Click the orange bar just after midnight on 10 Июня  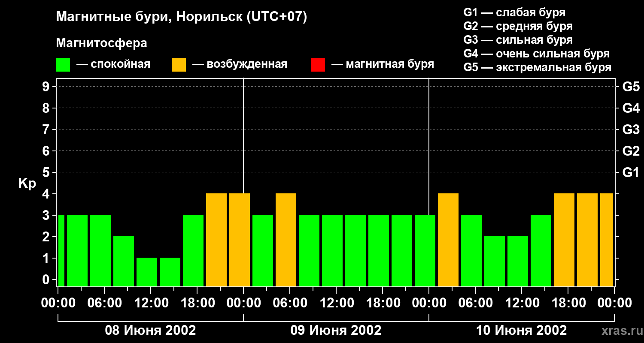click(448, 240)
